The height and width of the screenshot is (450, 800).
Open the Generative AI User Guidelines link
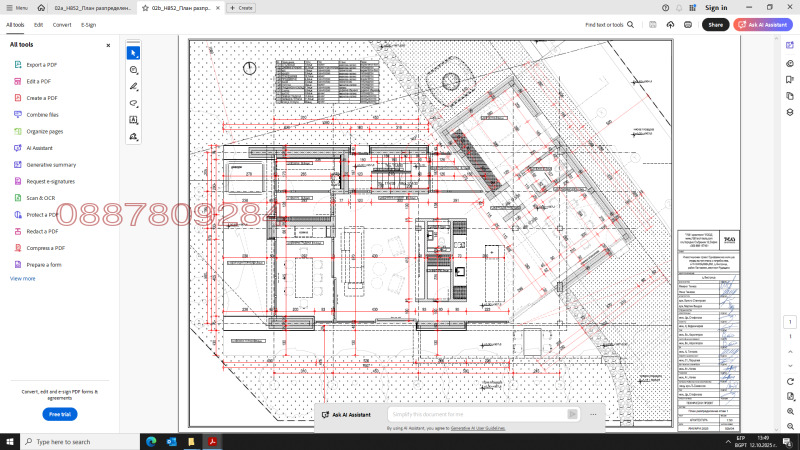click(x=478, y=428)
